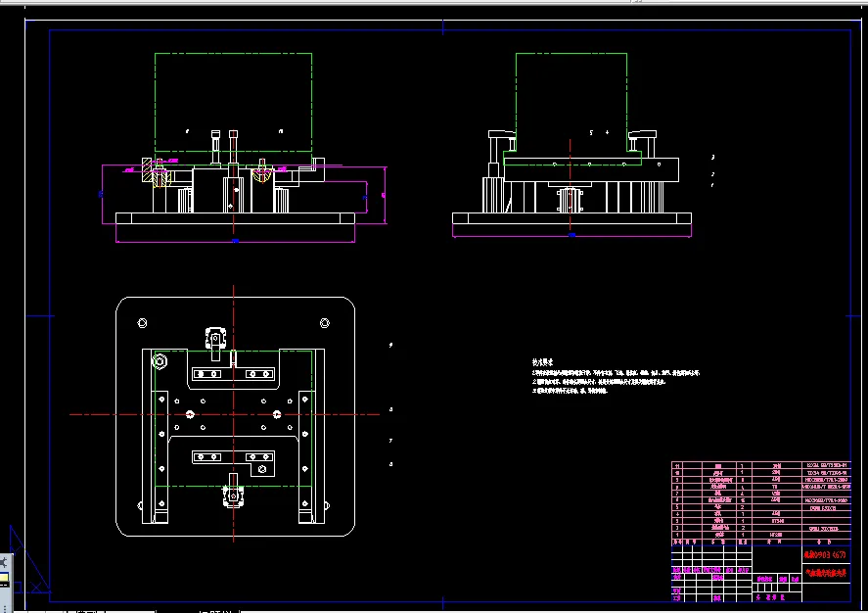Click item number 11 in the parts list
Screen dimensions: 868x613
point(677,466)
